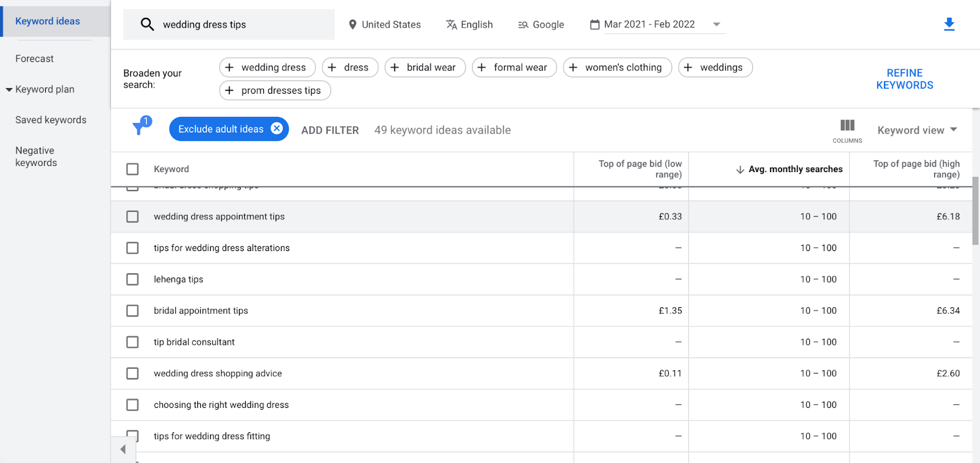Image resolution: width=980 pixels, height=463 pixels.
Task: Open the Columns selector icon
Action: [847, 126]
